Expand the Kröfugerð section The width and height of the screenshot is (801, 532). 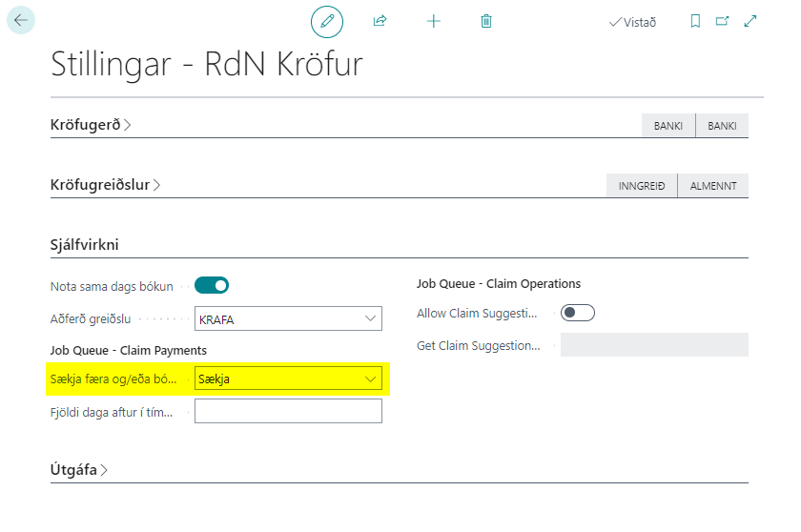91,125
